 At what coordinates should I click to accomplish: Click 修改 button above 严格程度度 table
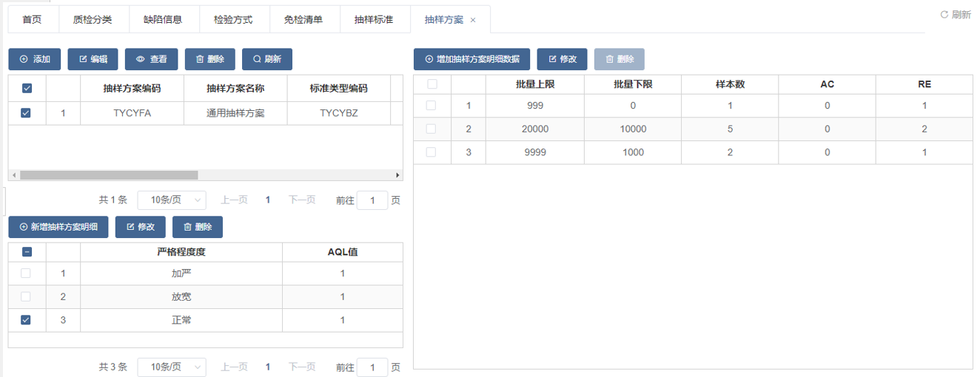[140, 227]
